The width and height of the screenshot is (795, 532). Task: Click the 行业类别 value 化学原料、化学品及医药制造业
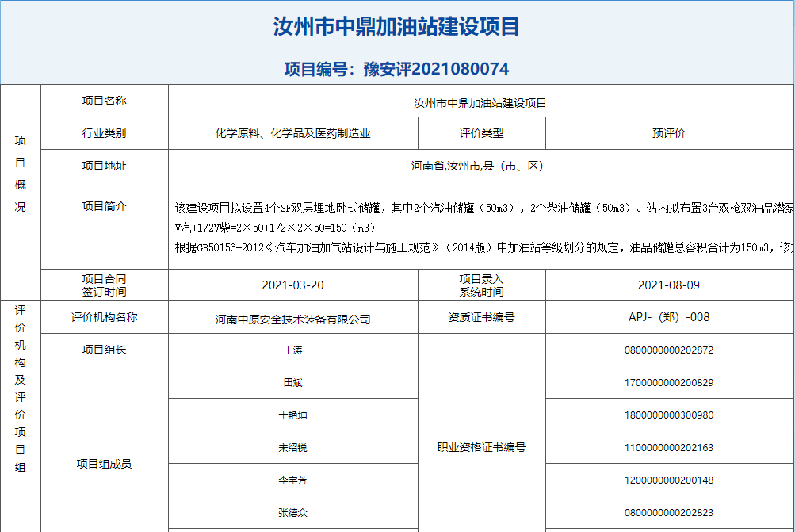coord(292,134)
